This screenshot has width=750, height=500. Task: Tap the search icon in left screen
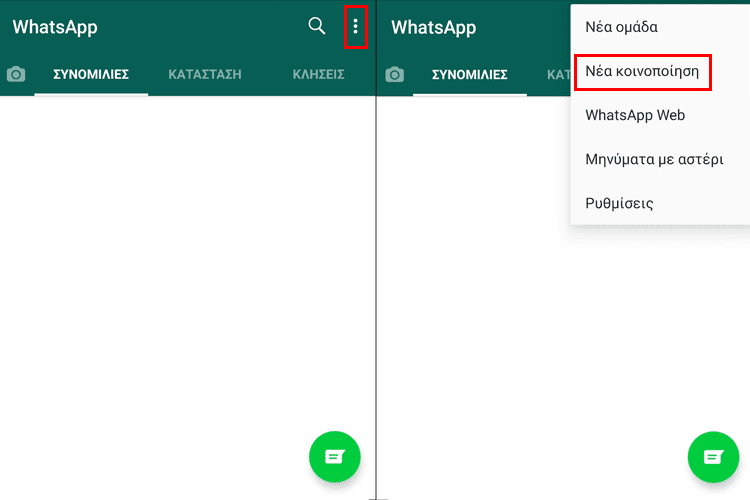tap(317, 26)
